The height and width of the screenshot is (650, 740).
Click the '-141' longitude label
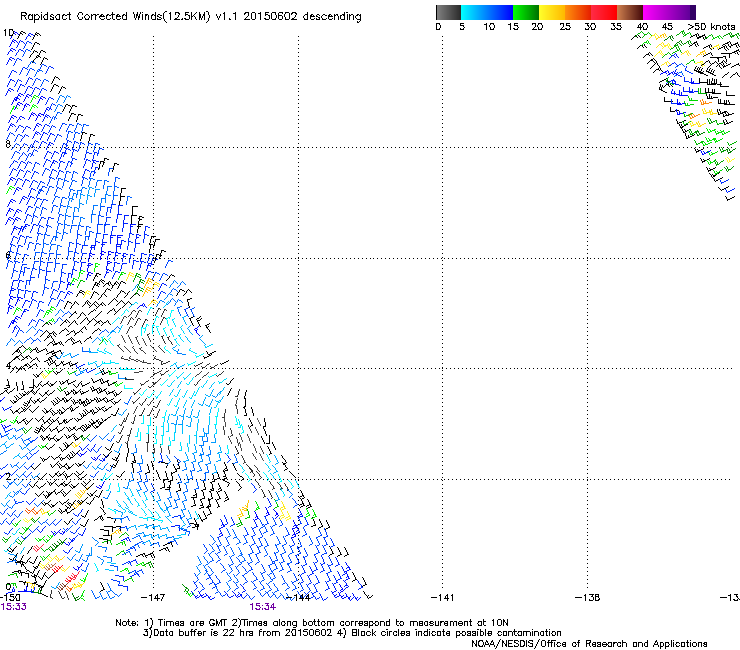pos(442,598)
